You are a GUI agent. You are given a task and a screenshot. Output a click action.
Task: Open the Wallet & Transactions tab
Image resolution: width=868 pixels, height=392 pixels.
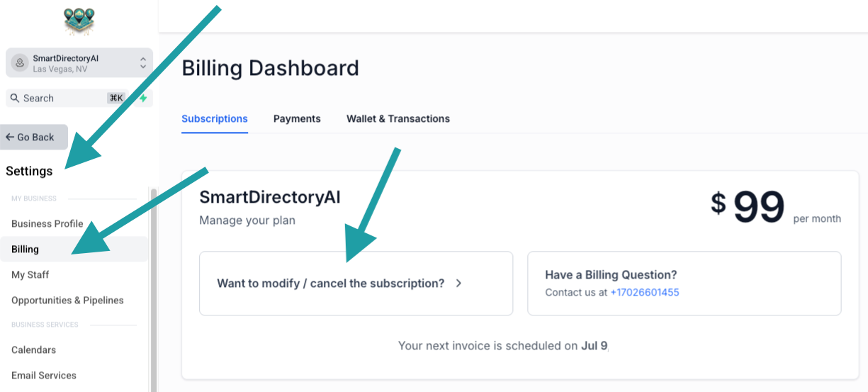coord(398,118)
